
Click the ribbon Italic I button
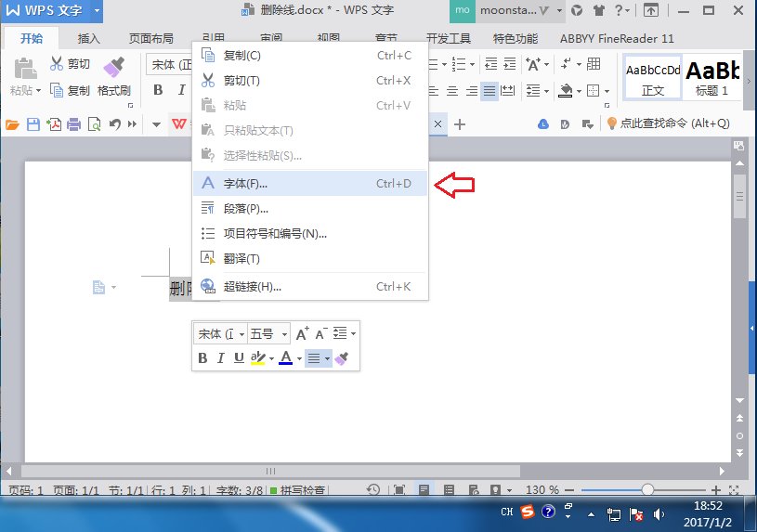click(181, 90)
